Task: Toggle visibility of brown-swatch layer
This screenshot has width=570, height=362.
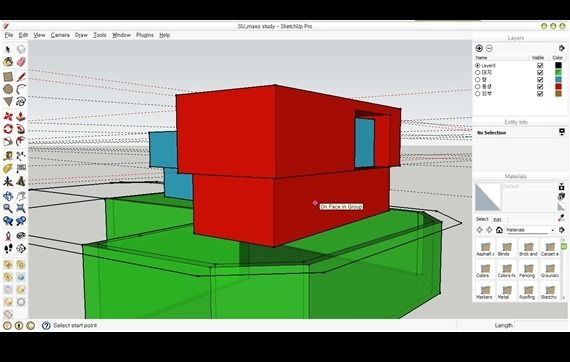Action: click(540, 94)
